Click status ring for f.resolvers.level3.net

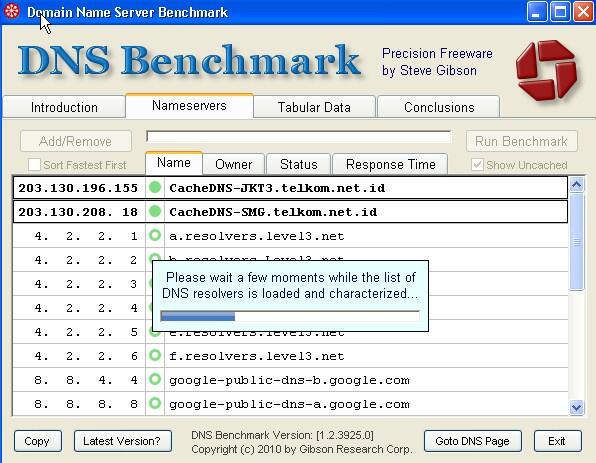tap(155, 355)
